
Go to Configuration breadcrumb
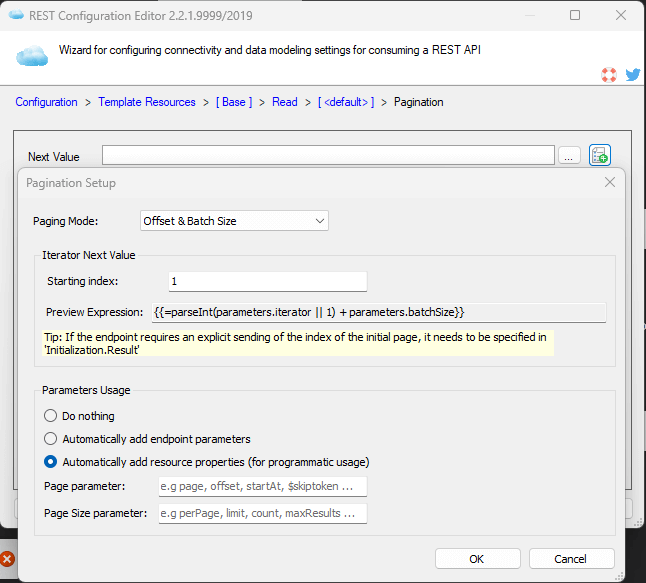point(46,102)
